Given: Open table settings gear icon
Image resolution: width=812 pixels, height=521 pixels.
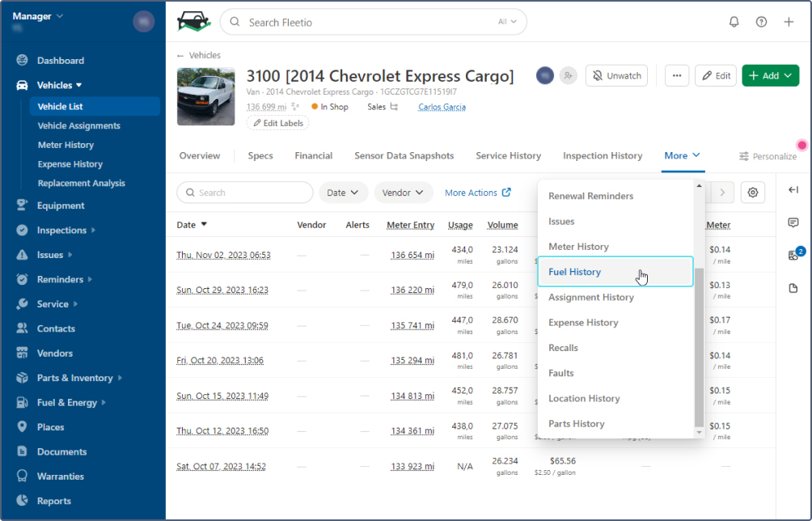Looking at the screenshot, I should click(753, 193).
